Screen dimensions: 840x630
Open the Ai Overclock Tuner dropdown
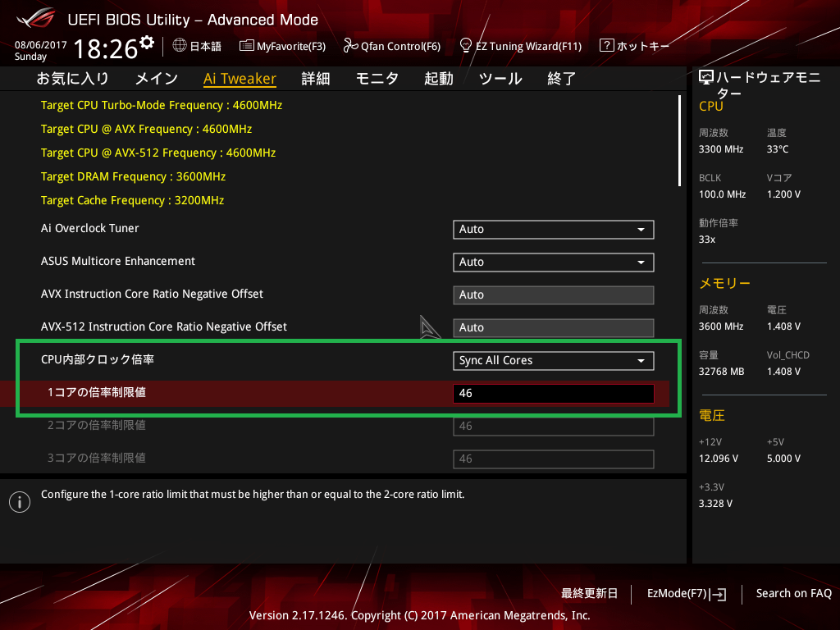554,230
